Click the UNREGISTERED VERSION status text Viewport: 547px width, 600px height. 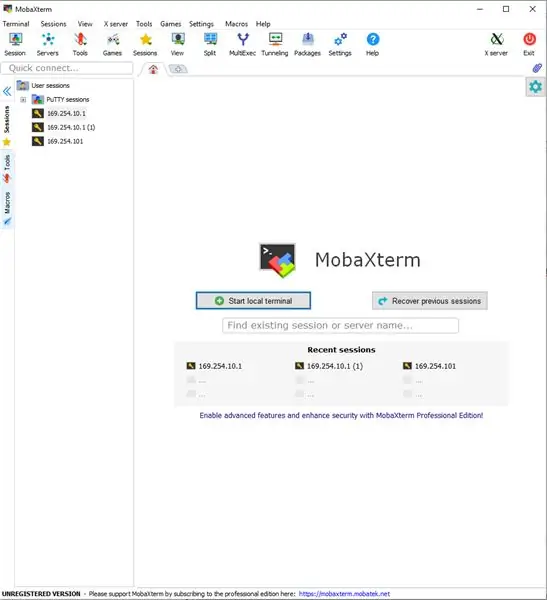[41, 593]
